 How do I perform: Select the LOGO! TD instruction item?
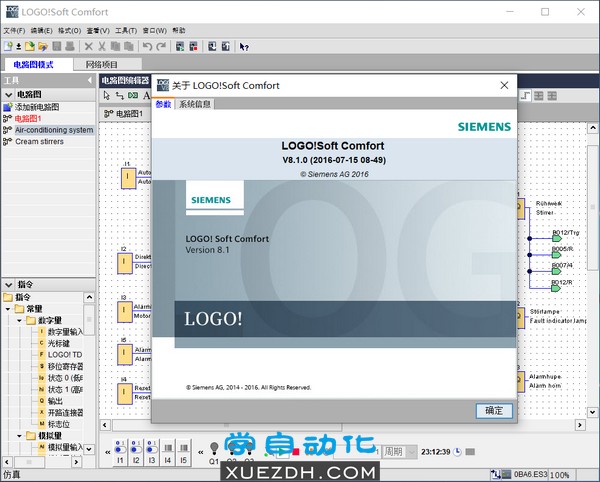[65, 355]
